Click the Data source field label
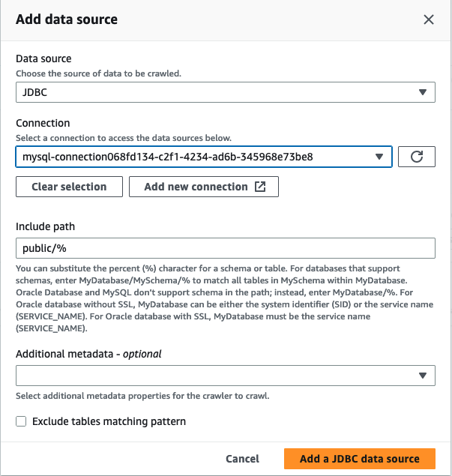 [x=43, y=58]
